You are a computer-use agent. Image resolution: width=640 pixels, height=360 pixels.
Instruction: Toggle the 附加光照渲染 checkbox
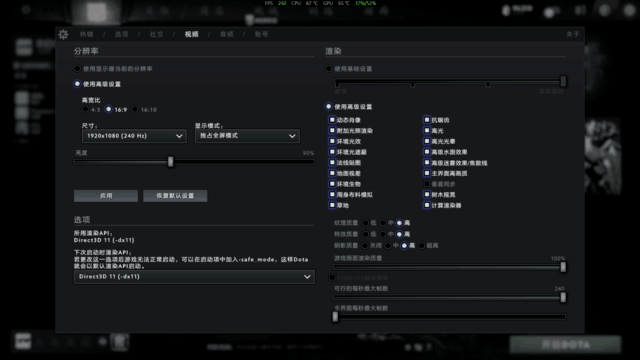coord(332,130)
